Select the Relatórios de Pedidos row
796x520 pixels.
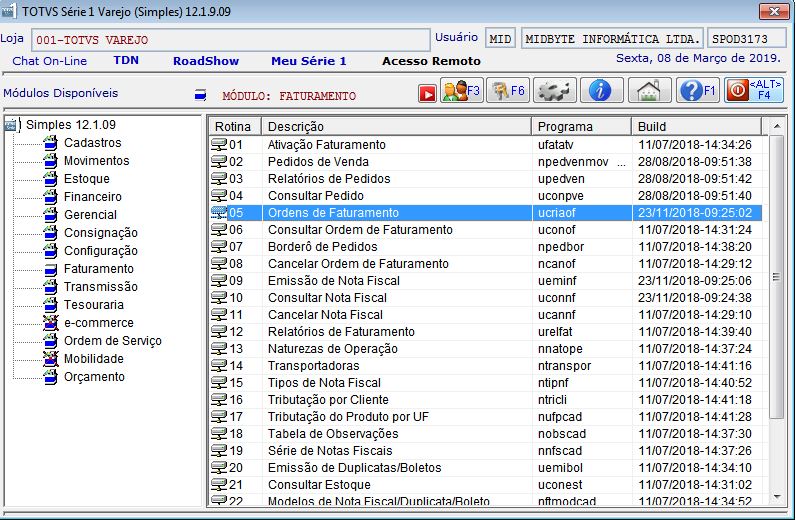485,179
